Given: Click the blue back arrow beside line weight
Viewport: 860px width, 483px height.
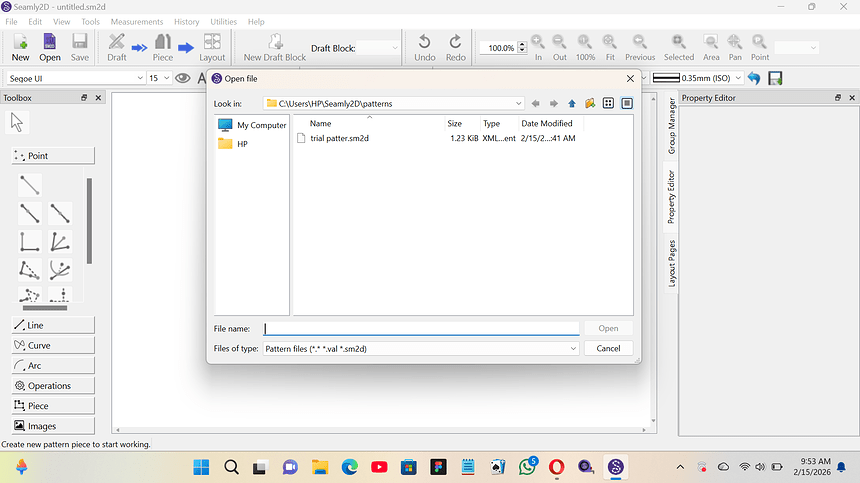Looking at the screenshot, I should click(x=754, y=78).
